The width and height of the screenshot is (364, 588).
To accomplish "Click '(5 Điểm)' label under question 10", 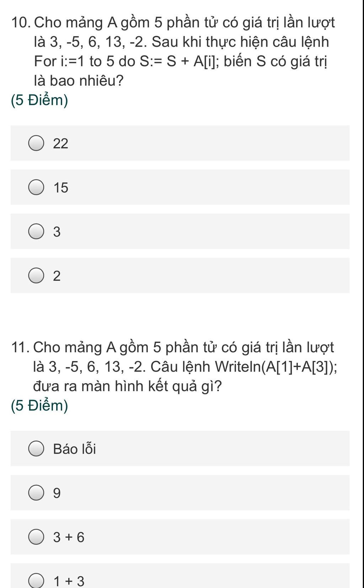I will 39,101.
